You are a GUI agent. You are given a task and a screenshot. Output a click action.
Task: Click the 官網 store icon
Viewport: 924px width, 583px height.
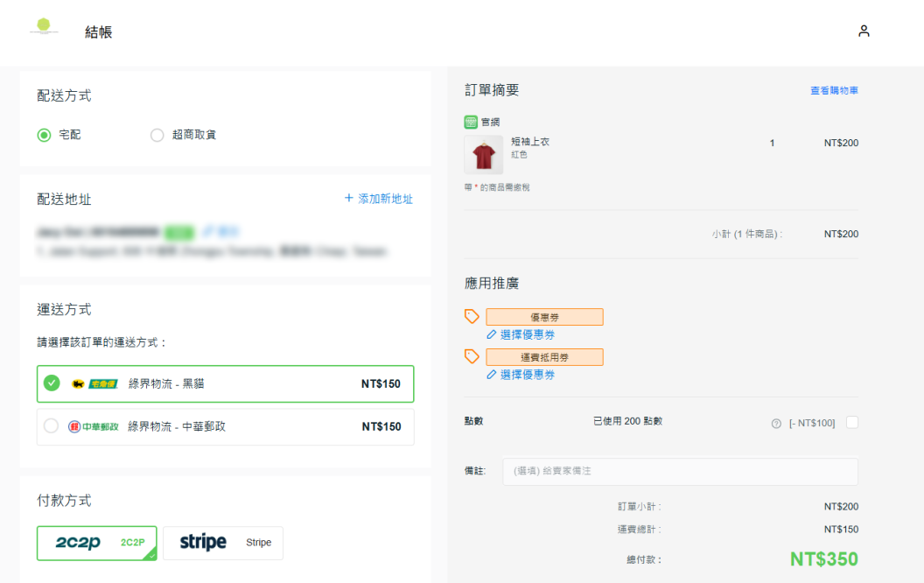[471, 123]
